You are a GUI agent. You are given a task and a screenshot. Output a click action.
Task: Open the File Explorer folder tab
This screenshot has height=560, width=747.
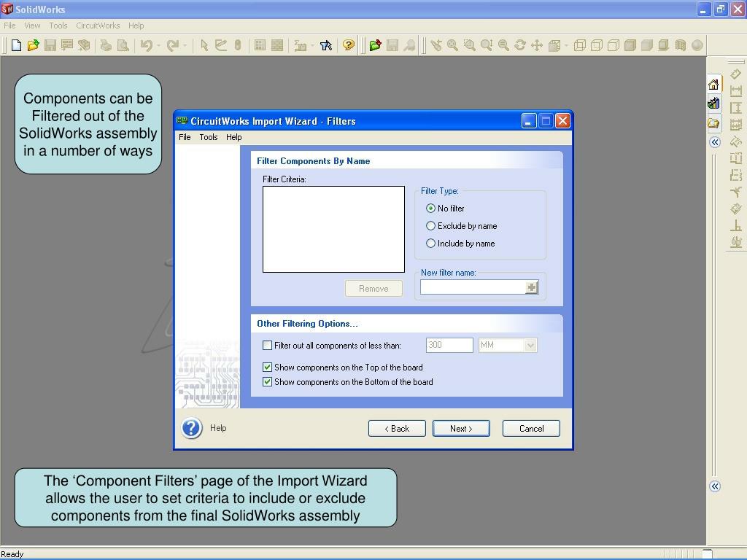(x=713, y=123)
